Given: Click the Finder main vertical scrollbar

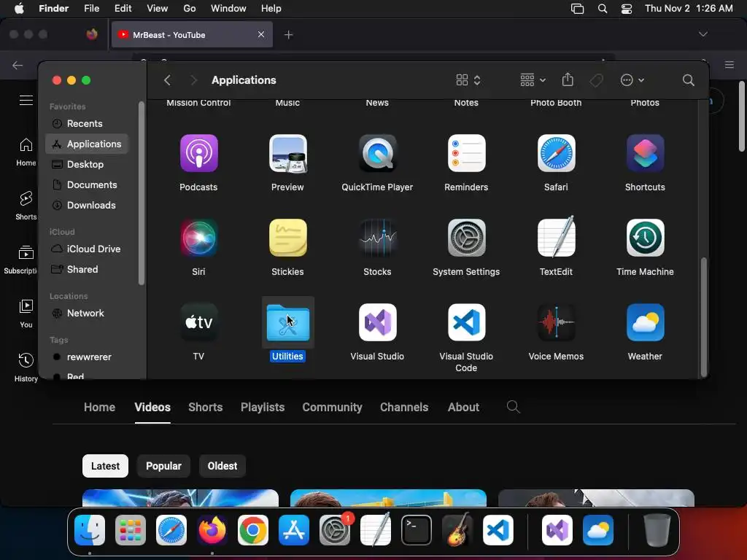Looking at the screenshot, I should click(703, 316).
